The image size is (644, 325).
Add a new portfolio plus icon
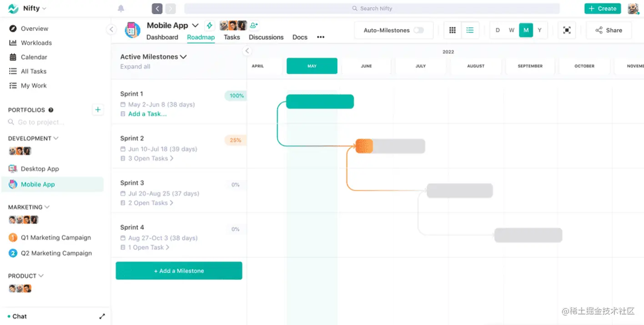click(98, 110)
